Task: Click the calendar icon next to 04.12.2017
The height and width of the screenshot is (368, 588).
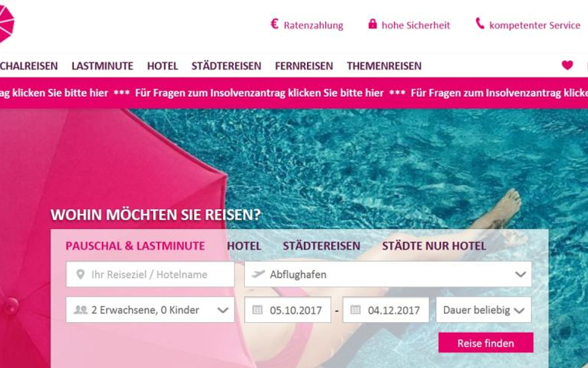Action: point(355,310)
